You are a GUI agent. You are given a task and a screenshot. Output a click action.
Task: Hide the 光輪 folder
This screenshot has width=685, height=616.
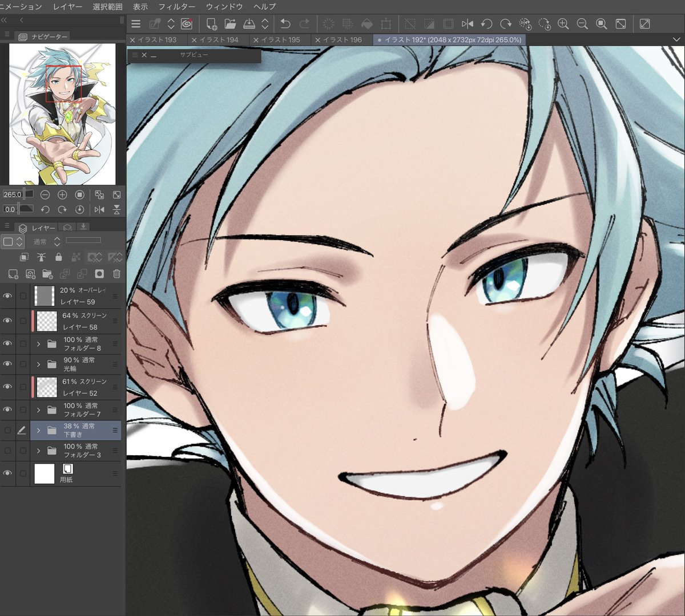tap(7, 364)
